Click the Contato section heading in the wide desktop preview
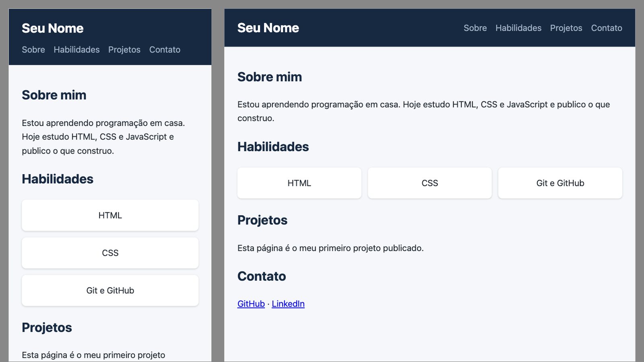644x362 pixels. [x=262, y=276]
